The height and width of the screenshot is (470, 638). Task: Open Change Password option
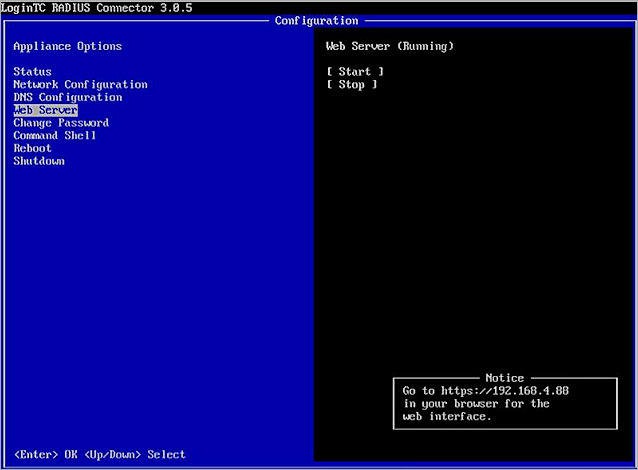click(61, 123)
